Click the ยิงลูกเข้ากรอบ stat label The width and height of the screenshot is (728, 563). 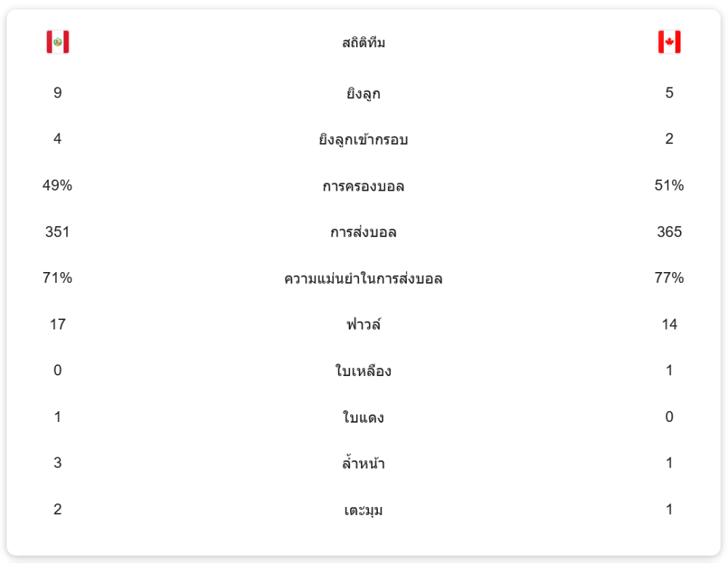(x=363, y=140)
